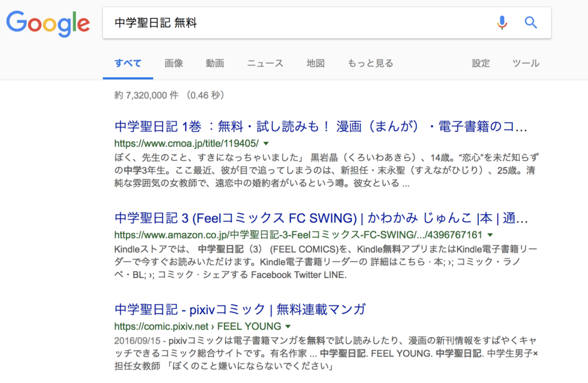Screen dimensions: 588x383
Task: Open result 中学聖日記 1巻 無料・試し読みも
Action: [320, 126]
